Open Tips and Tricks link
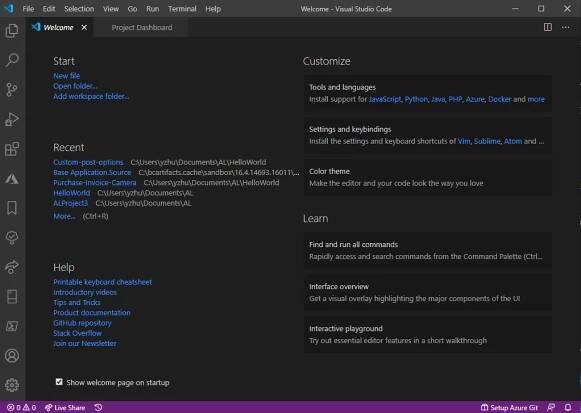The width and height of the screenshot is (581, 413). coord(76,303)
